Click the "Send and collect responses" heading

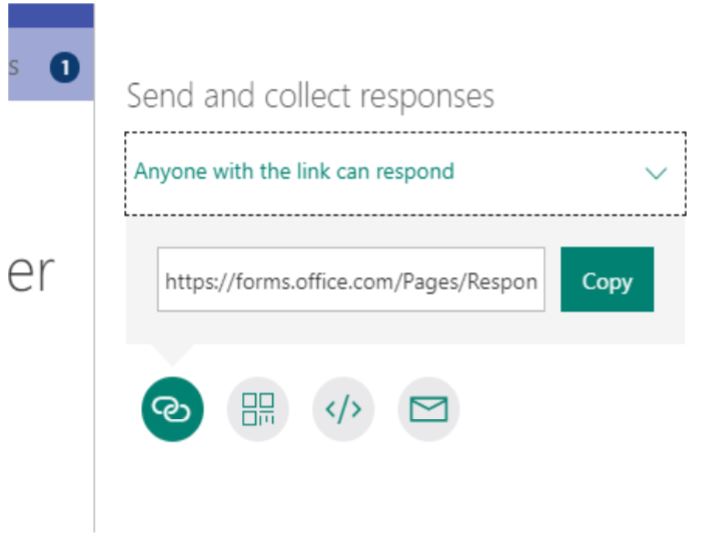click(x=310, y=96)
